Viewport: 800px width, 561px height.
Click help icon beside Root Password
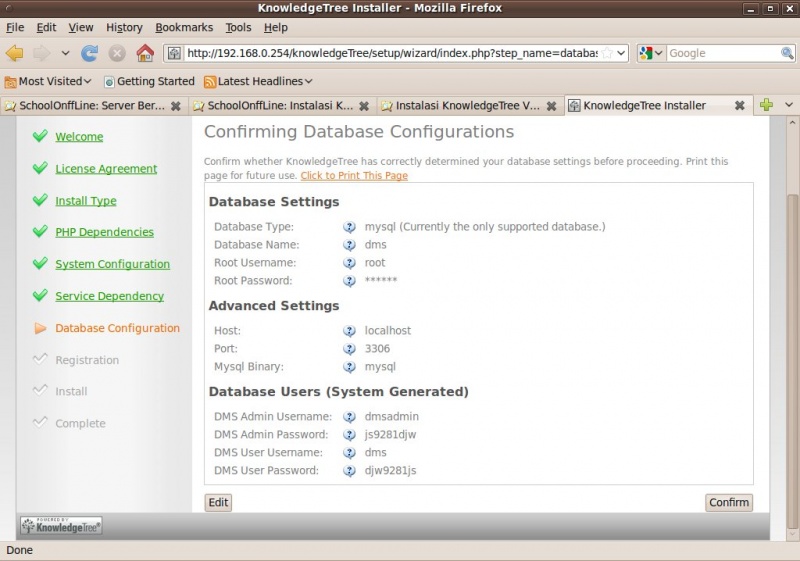point(349,280)
